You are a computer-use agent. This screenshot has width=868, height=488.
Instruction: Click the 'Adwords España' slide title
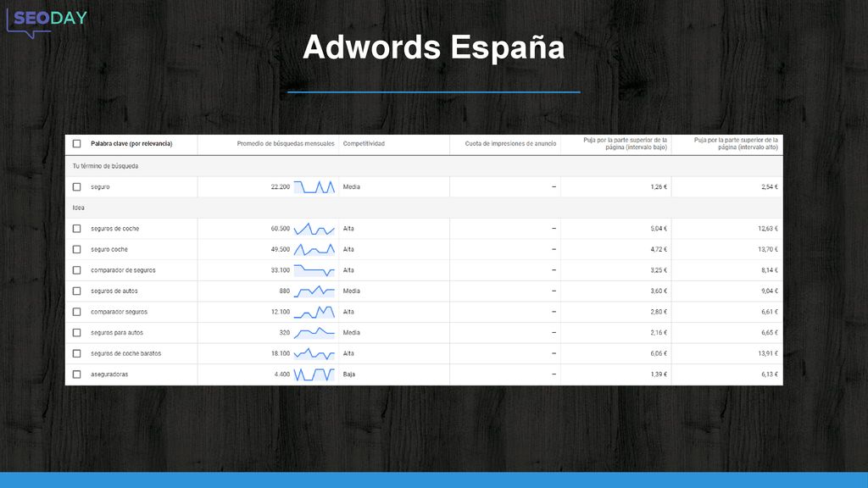pos(433,47)
